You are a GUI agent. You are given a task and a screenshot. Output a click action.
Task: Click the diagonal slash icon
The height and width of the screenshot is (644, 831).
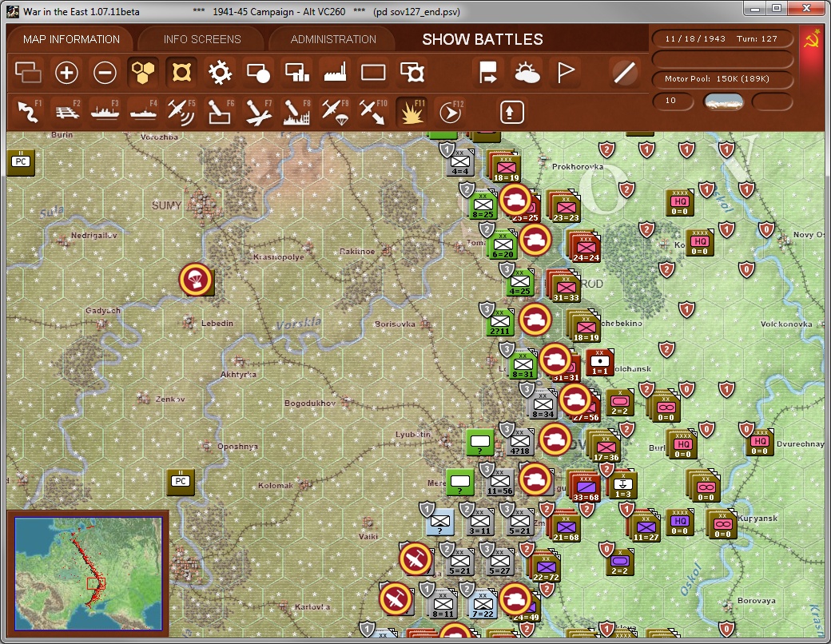624,72
